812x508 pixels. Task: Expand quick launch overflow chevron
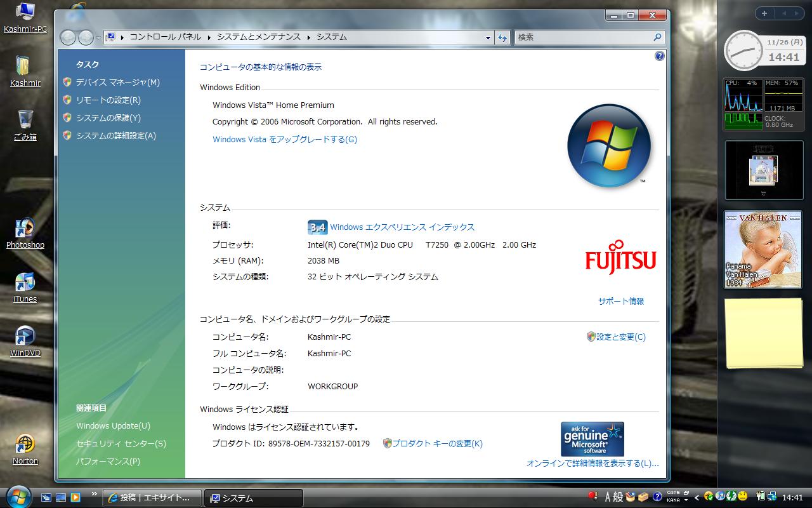(95, 493)
